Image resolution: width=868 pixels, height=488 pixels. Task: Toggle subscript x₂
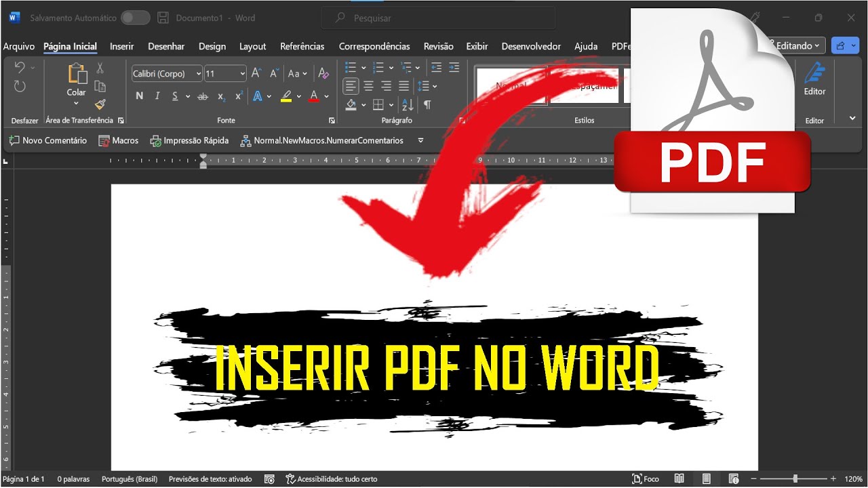pos(221,96)
